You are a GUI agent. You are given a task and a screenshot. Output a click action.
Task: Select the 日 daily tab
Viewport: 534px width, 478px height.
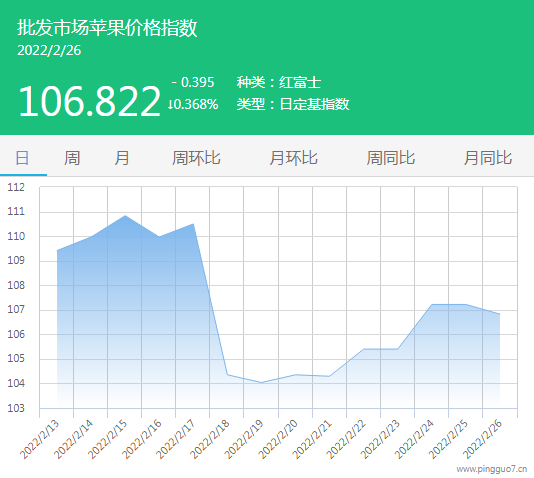tap(22, 158)
